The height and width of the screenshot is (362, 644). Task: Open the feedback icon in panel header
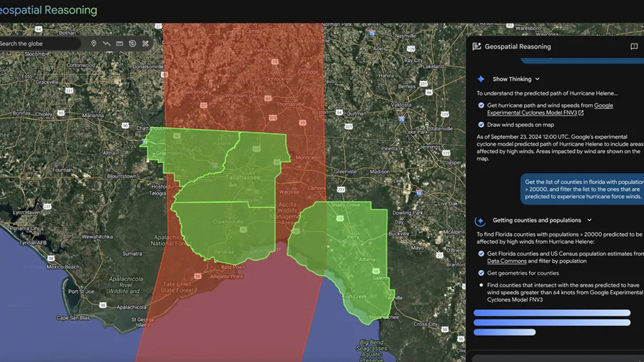pyautogui.click(x=634, y=47)
